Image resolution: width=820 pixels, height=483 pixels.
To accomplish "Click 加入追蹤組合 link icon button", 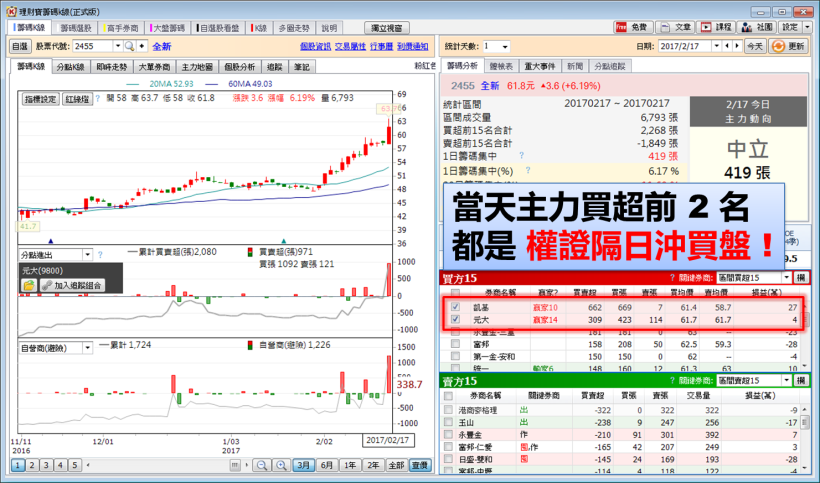I will tap(72, 285).
